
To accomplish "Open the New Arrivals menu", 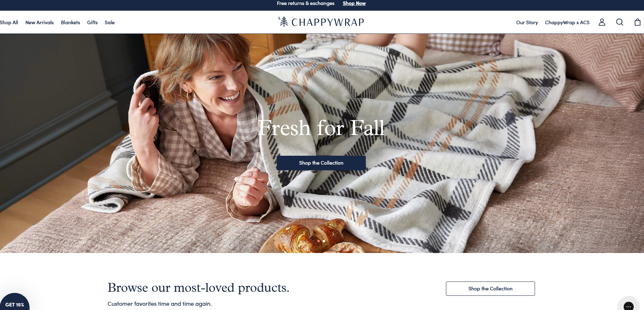I will point(40,22).
